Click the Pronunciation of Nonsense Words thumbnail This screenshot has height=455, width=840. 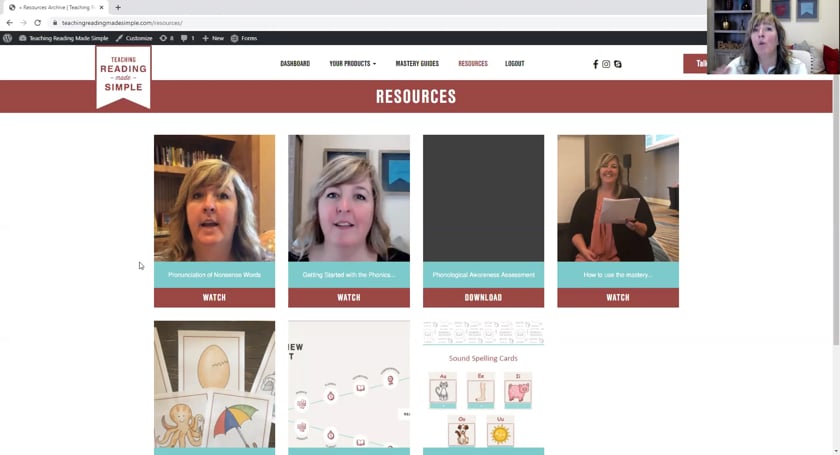click(x=214, y=198)
